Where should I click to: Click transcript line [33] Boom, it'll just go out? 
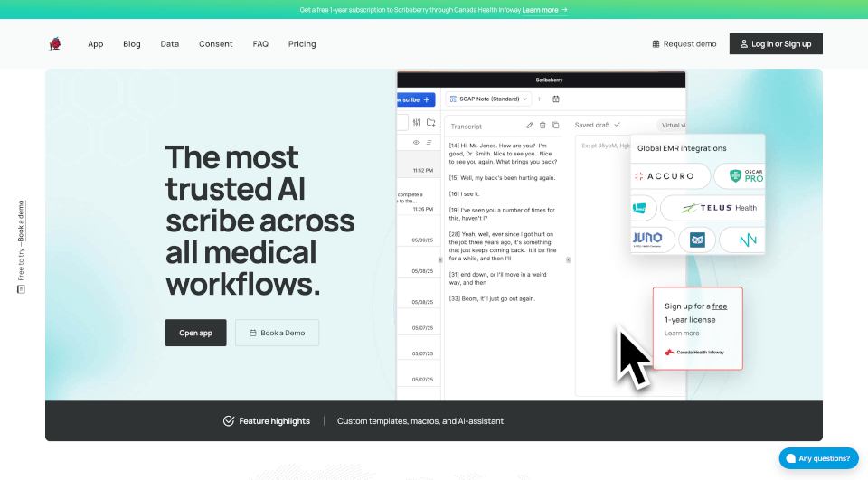[492, 298]
